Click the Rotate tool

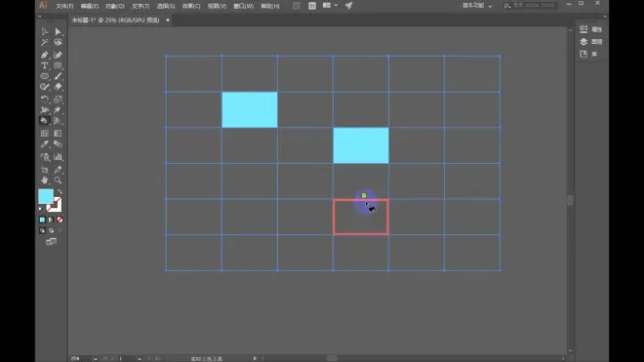[x=44, y=100]
